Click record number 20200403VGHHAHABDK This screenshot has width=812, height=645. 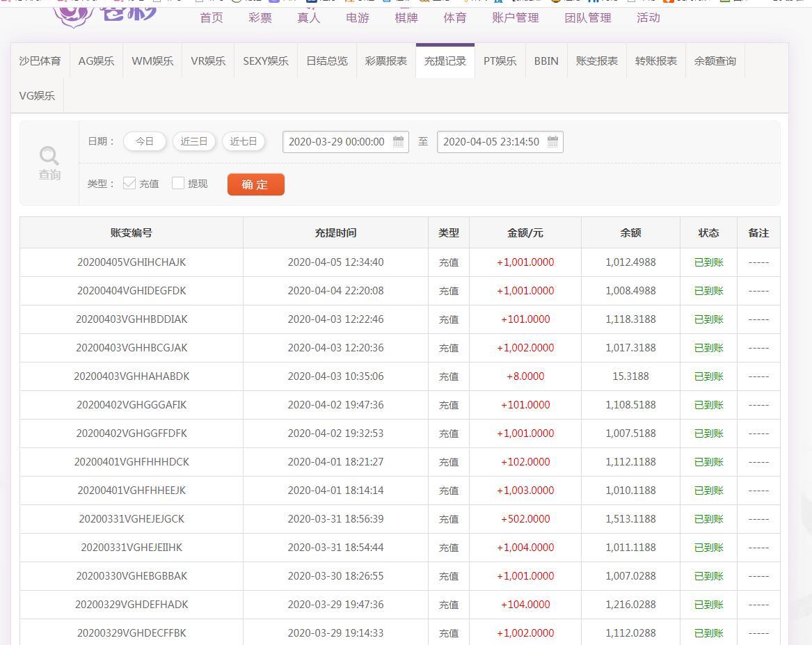132,376
